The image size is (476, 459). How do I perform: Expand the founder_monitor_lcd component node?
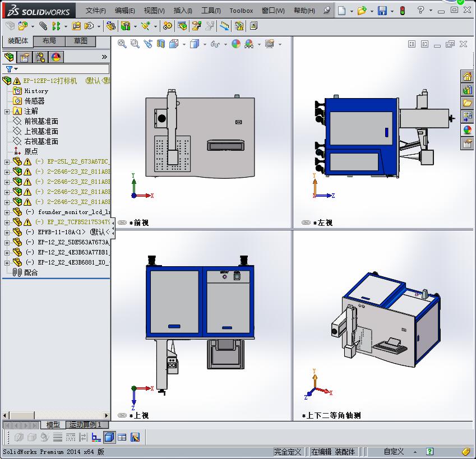click(7, 212)
